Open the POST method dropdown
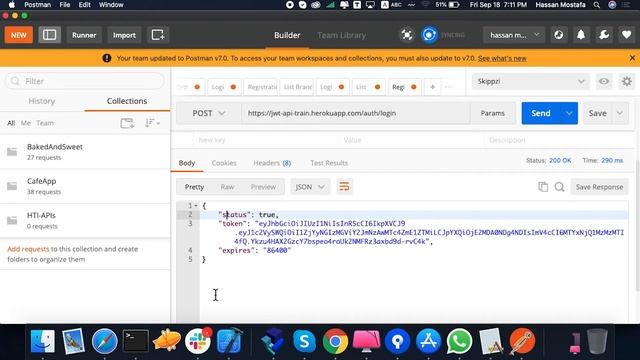The image size is (640, 360). point(209,113)
